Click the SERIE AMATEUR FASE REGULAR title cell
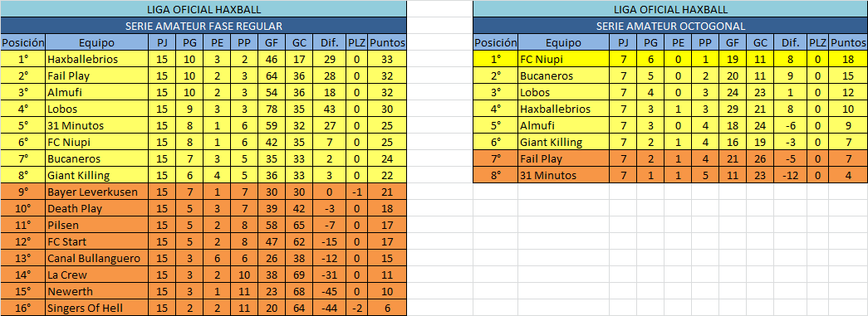The width and height of the screenshot is (868, 316). click(204, 26)
